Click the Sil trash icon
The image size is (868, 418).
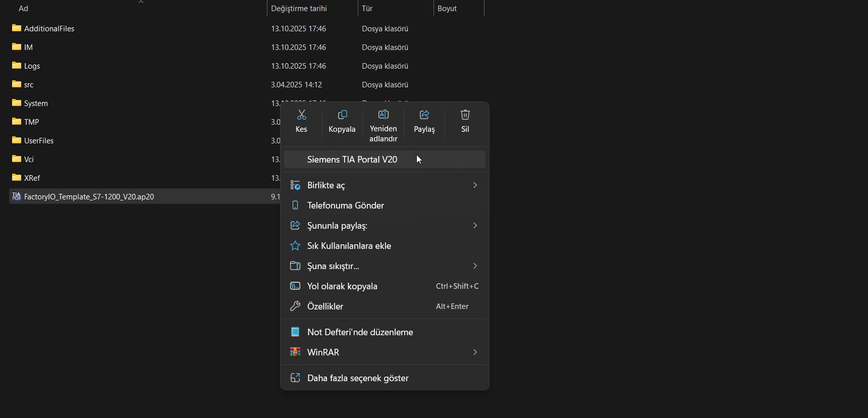tap(465, 115)
